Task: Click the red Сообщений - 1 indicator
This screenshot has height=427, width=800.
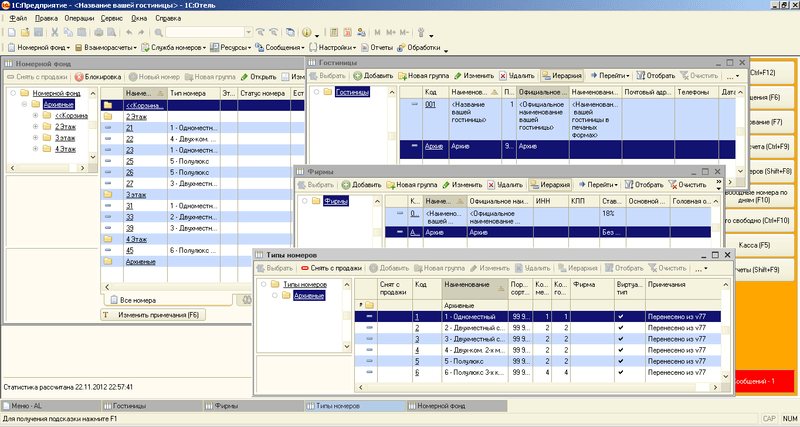Action: point(764,382)
